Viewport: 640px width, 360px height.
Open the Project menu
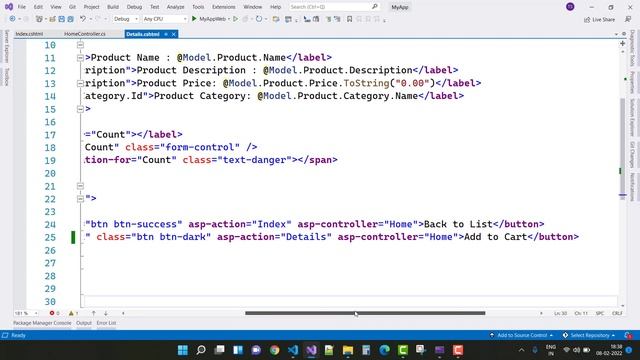91,7
